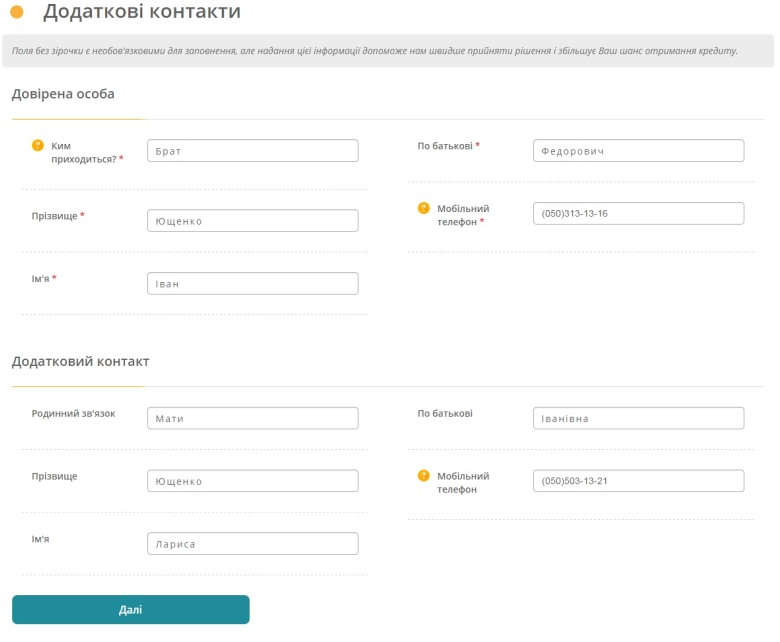780x642 pixels.
Task: Focus the По батькові field containing Іванівна
Action: coord(638,418)
